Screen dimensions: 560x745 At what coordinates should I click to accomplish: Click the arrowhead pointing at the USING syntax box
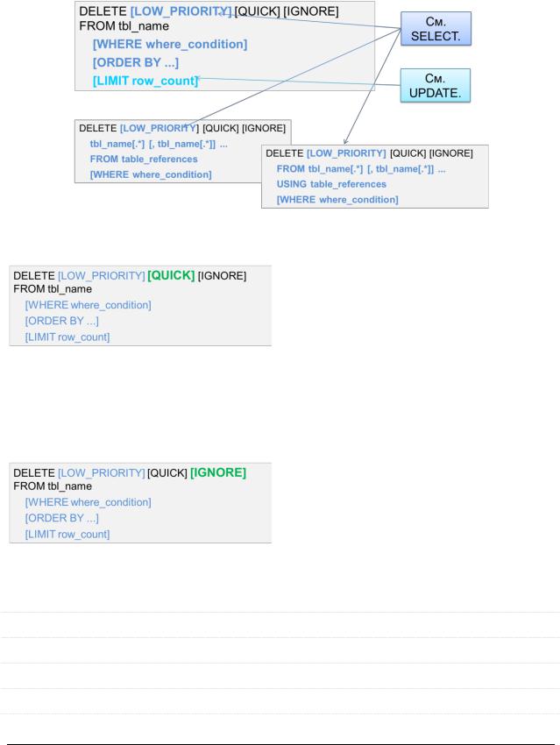(x=346, y=142)
